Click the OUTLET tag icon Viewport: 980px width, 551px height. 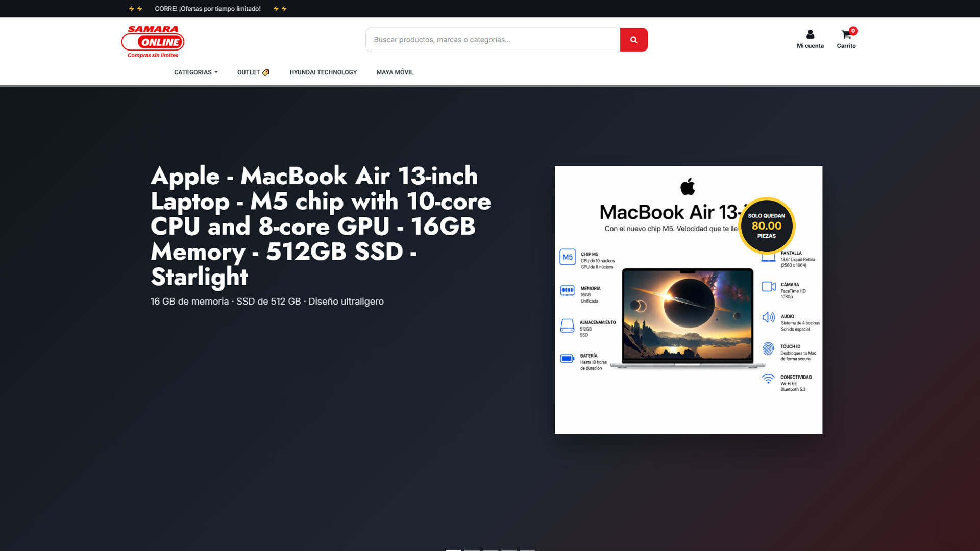pos(266,72)
